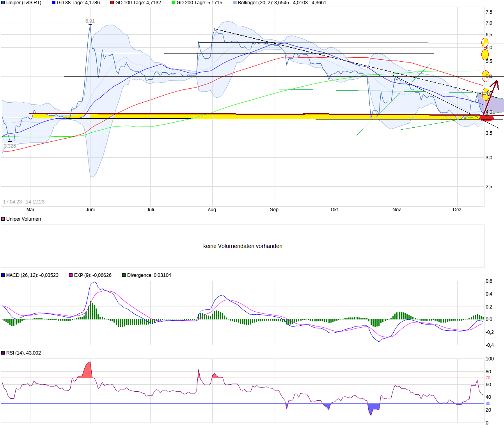
Task: Click the '7,5' price axis label
Action: click(489, 12)
